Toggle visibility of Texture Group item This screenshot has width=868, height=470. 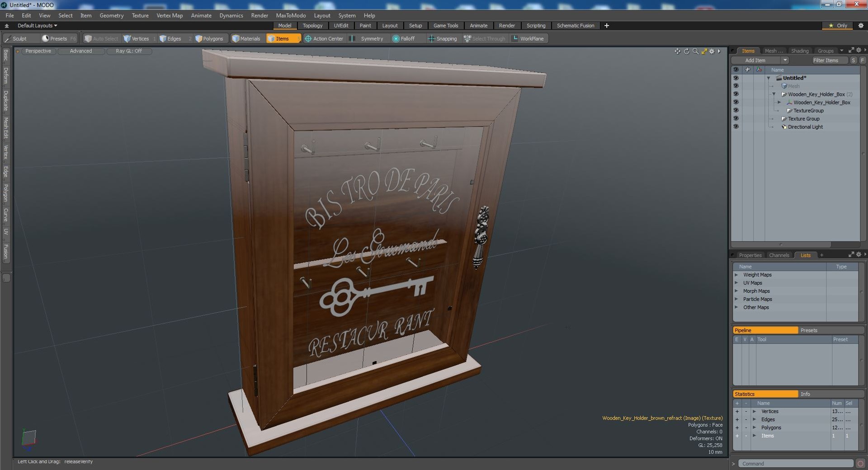coord(736,118)
